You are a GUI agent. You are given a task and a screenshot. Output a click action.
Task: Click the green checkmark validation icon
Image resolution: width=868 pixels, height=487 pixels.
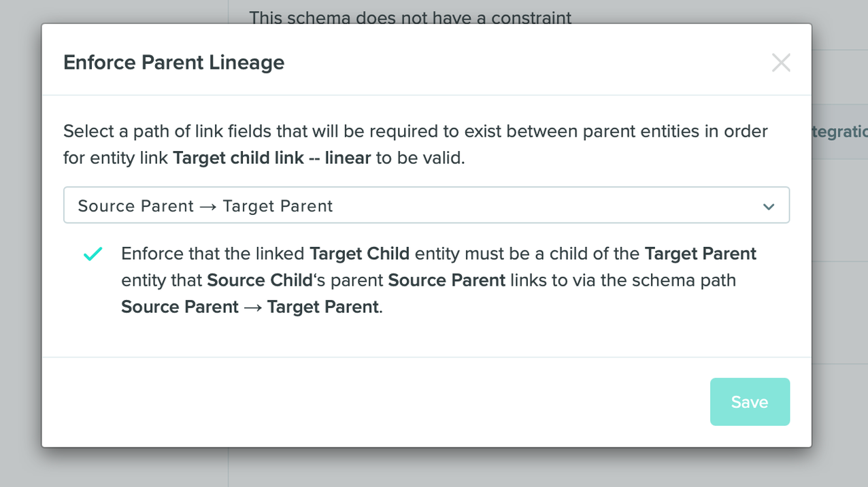(93, 253)
